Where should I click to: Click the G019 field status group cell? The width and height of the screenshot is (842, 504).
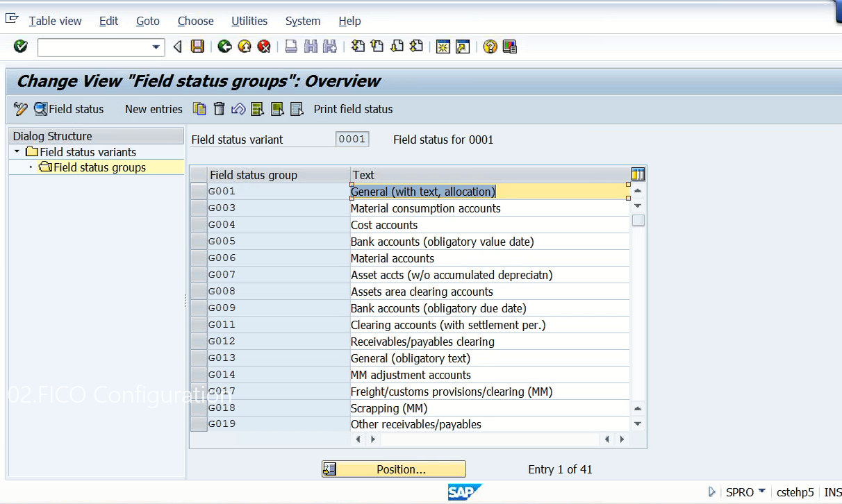[x=279, y=424]
